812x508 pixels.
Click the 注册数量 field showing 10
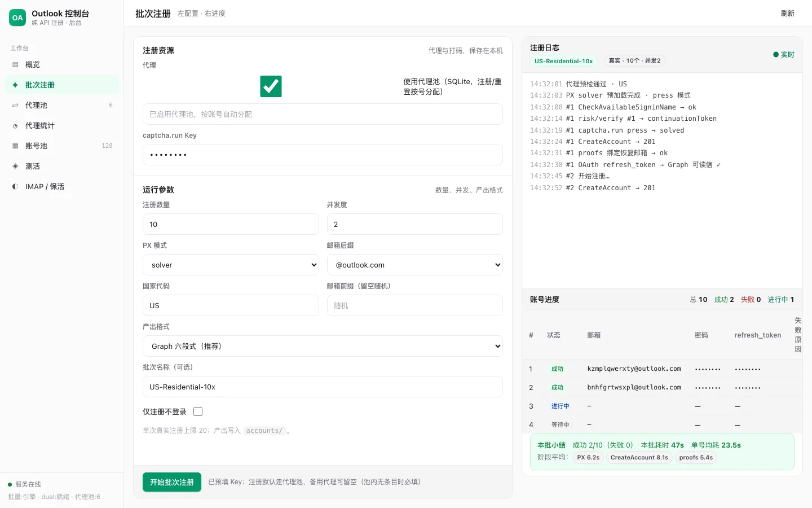coord(231,224)
